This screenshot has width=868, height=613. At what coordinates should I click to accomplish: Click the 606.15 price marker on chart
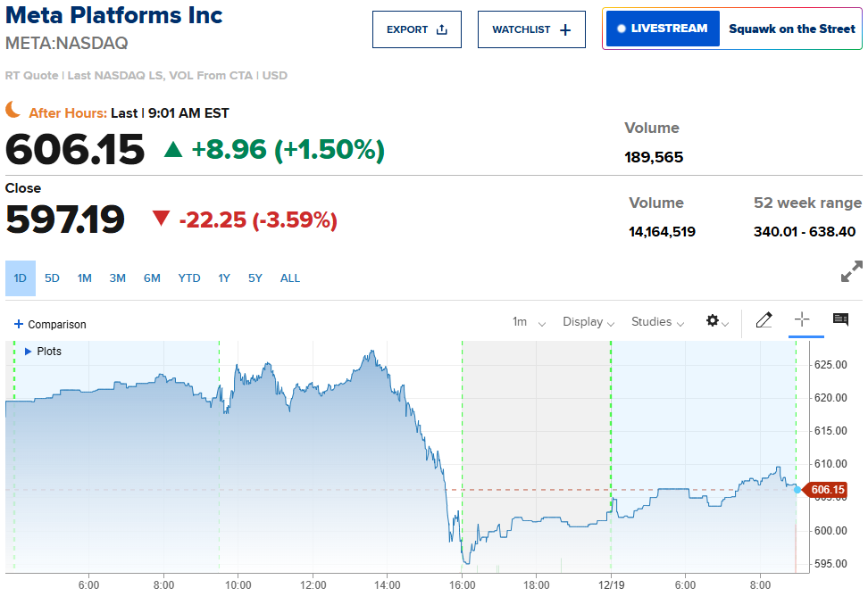(827, 490)
